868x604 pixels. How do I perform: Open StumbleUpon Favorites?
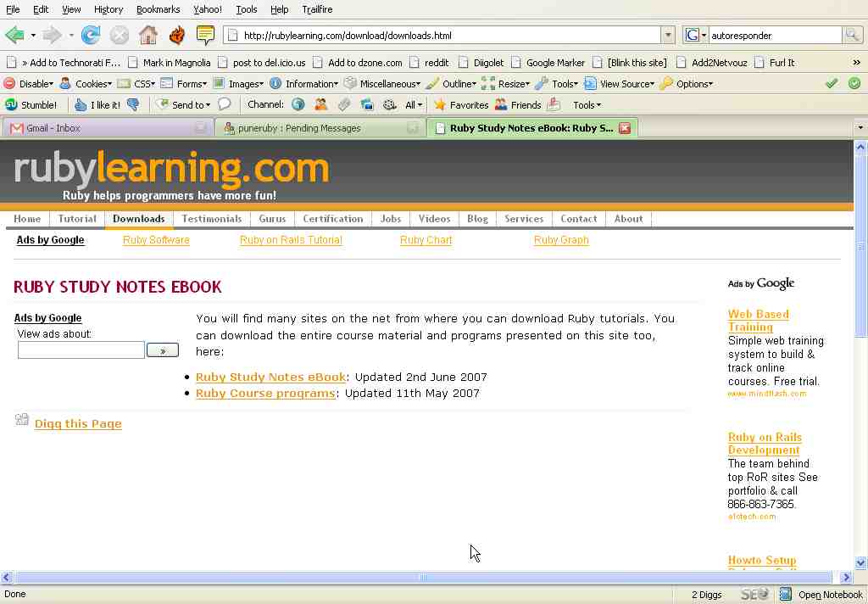pyautogui.click(x=461, y=104)
